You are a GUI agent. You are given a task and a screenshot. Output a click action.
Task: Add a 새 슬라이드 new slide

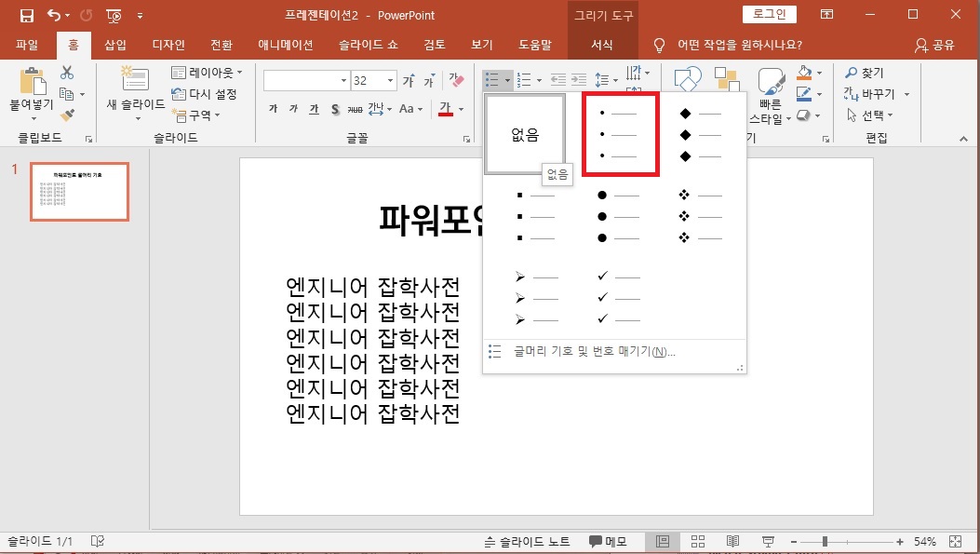(135, 80)
